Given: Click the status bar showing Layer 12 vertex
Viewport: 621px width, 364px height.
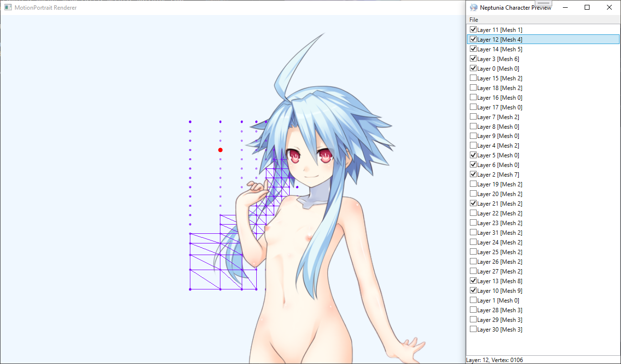Looking at the screenshot, I should [x=495, y=360].
